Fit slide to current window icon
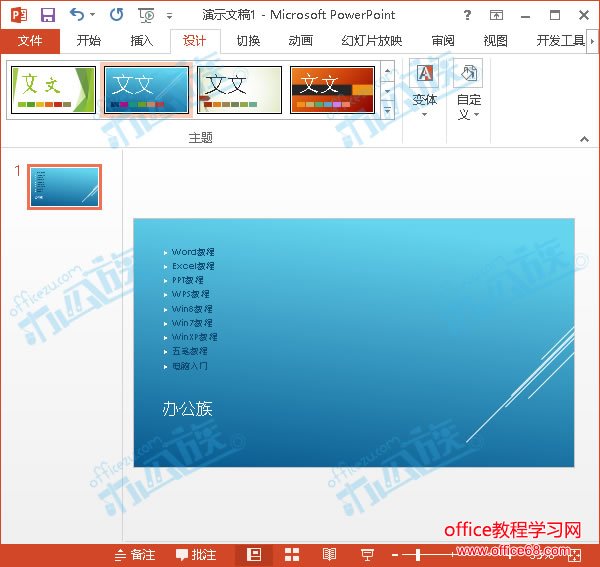Viewport: 600px width, 567px height. click(576, 555)
